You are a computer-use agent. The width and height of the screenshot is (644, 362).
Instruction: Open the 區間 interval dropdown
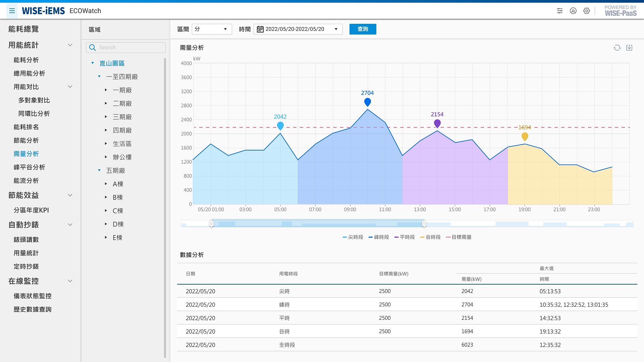212,29
